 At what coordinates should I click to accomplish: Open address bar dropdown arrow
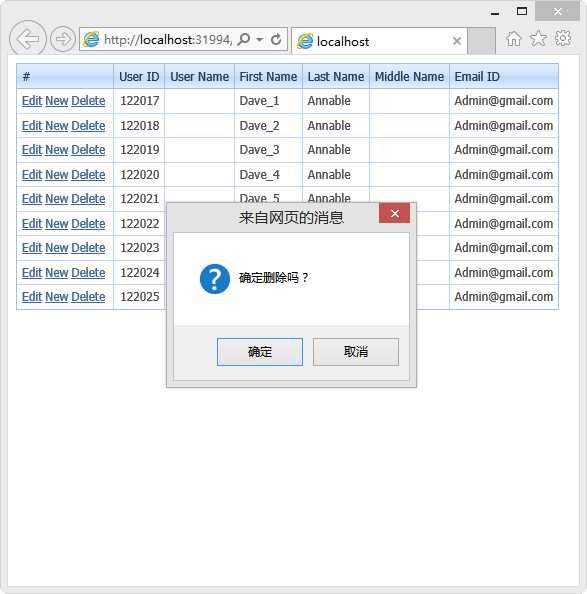260,39
